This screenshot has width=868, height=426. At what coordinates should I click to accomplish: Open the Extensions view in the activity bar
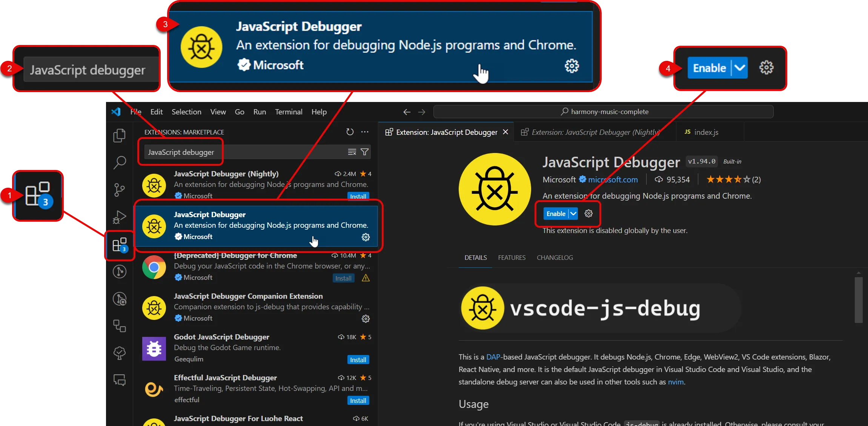(120, 244)
